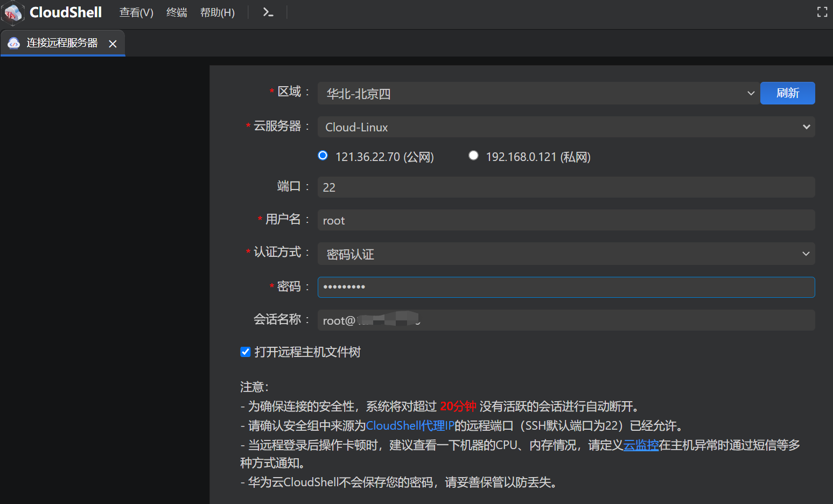Focus the 会话名称 field
The height and width of the screenshot is (504, 833).
(566, 320)
